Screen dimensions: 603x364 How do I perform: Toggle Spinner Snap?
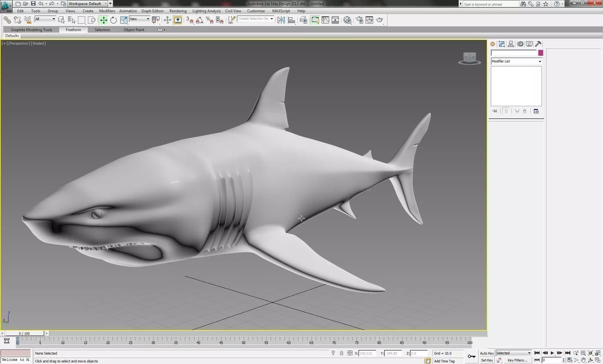point(220,20)
